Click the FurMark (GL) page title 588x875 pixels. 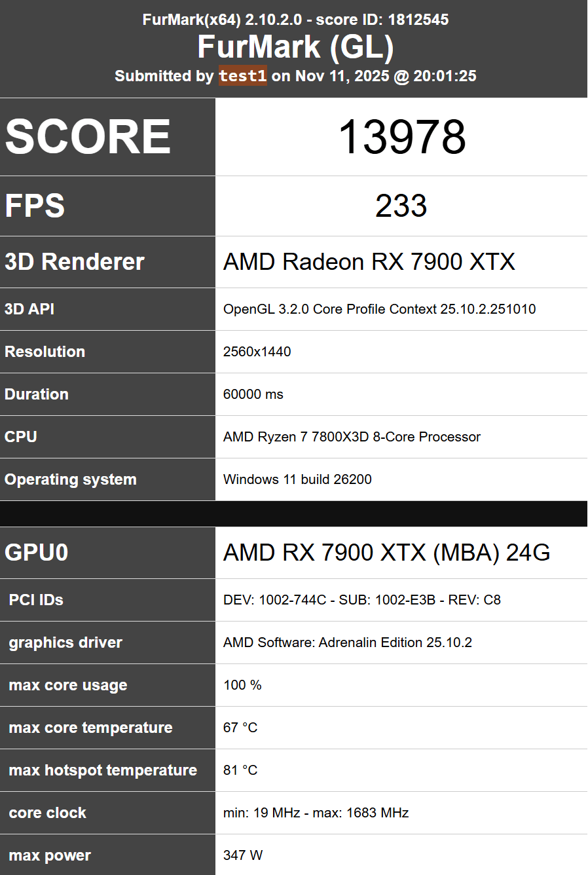click(295, 47)
